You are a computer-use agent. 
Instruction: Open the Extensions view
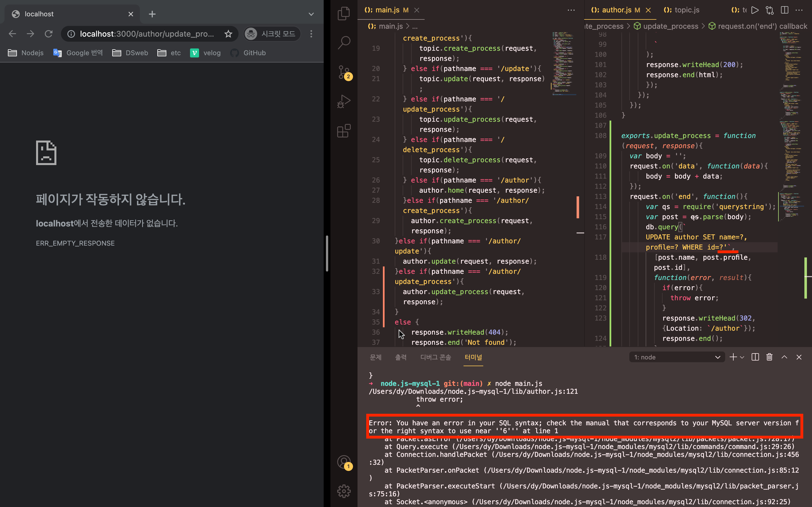click(x=344, y=131)
